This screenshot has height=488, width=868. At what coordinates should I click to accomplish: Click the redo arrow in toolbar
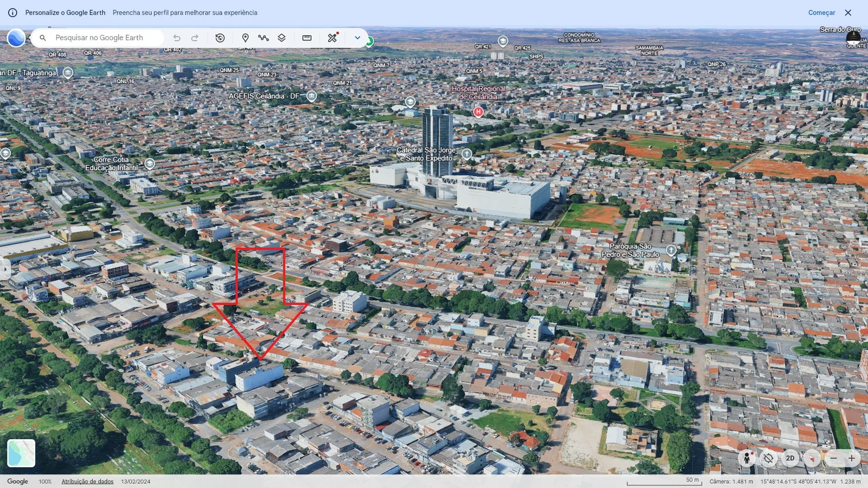click(195, 38)
